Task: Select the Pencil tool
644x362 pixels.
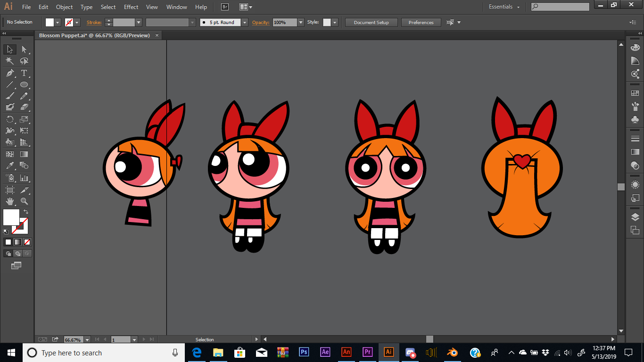Action: [x=24, y=96]
